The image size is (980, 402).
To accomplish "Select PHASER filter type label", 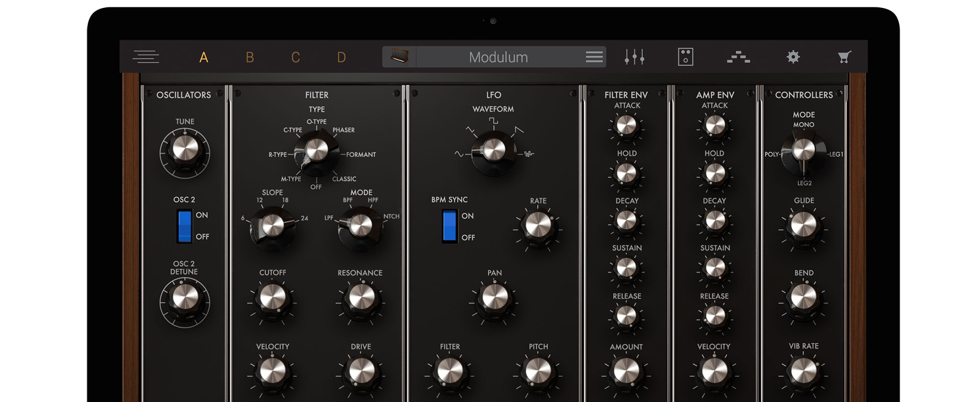I will click(x=343, y=130).
